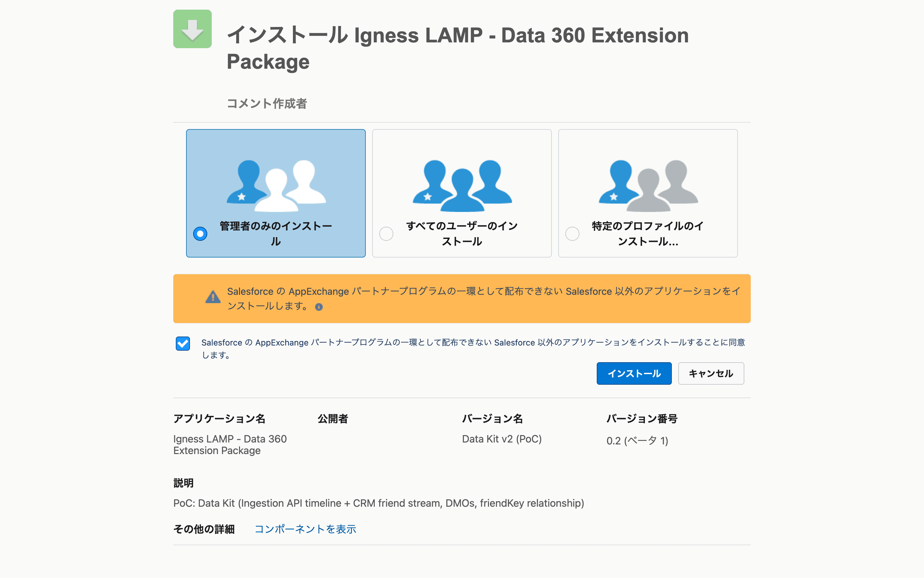Click the blue インストール button
The width and height of the screenshot is (924, 578).
pos(634,373)
